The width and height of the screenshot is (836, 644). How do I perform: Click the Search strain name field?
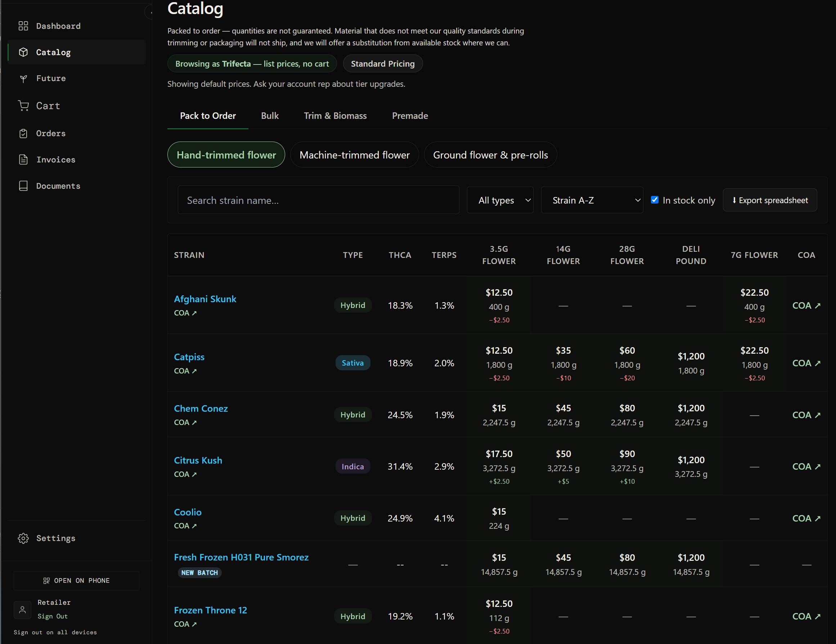(319, 200)
